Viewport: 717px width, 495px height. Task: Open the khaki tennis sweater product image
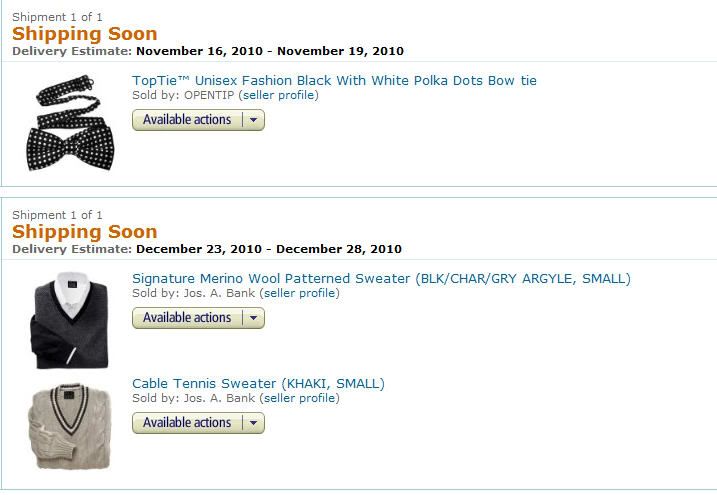70,426
